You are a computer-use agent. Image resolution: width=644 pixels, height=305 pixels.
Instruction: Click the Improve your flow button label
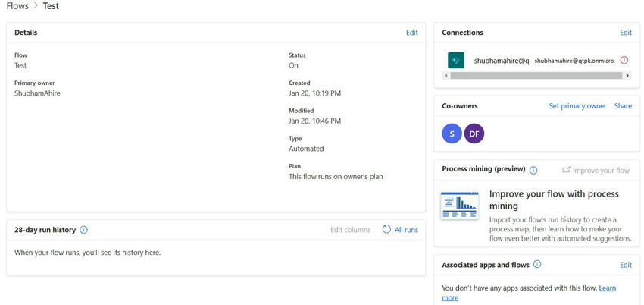[601, 170]
